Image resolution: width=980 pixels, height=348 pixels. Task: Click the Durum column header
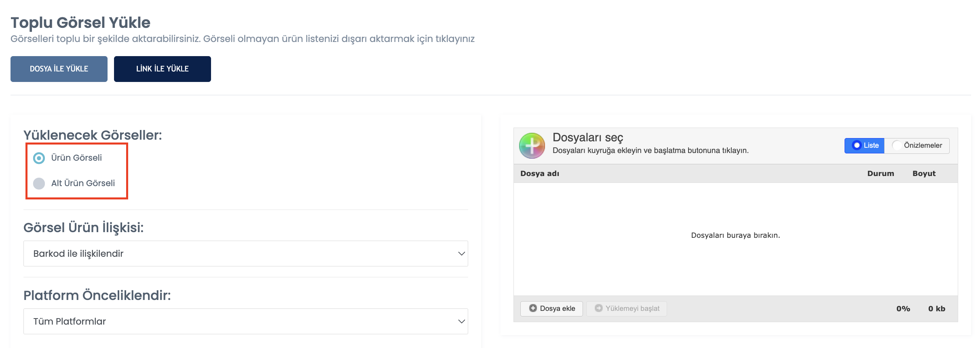[x=881, y=174]
